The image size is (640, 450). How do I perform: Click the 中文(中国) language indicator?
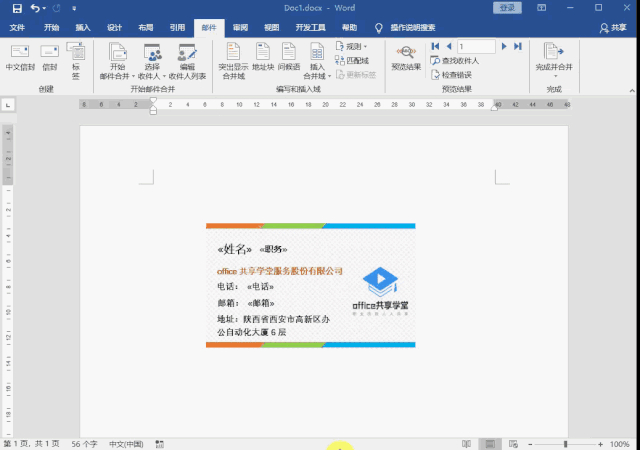[126, 444]
